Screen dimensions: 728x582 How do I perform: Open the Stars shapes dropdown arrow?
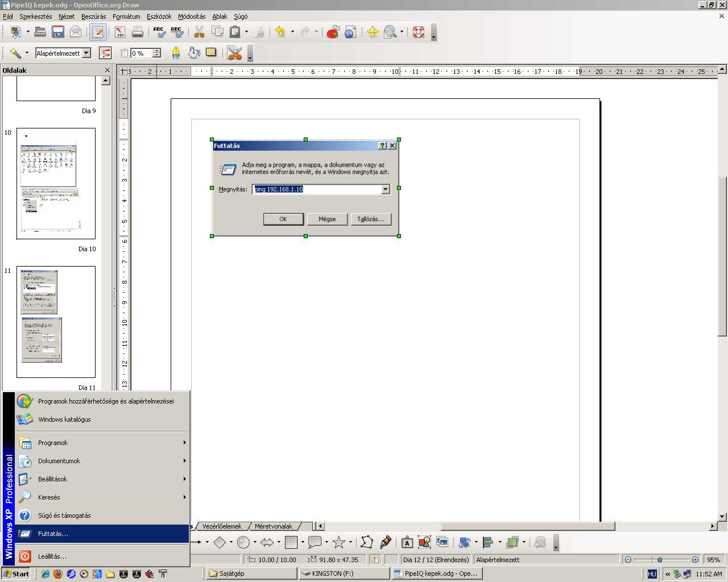[x=350, y=542]
